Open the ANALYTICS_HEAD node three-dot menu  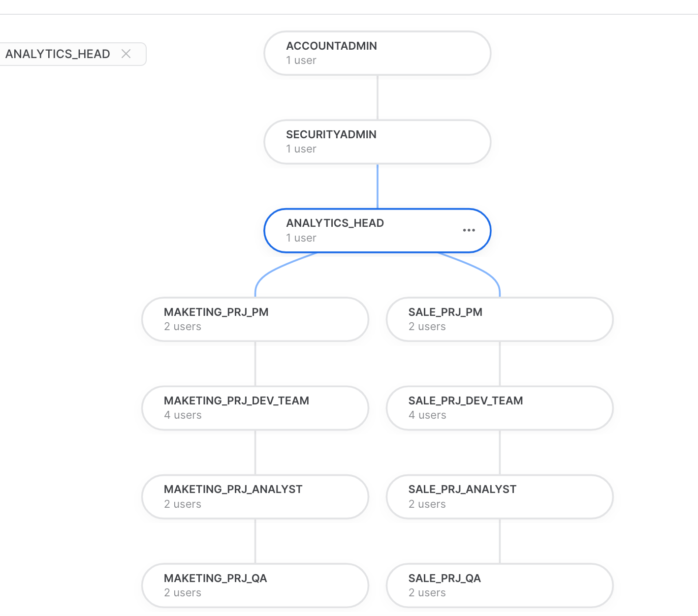click(x=469, y=230)
